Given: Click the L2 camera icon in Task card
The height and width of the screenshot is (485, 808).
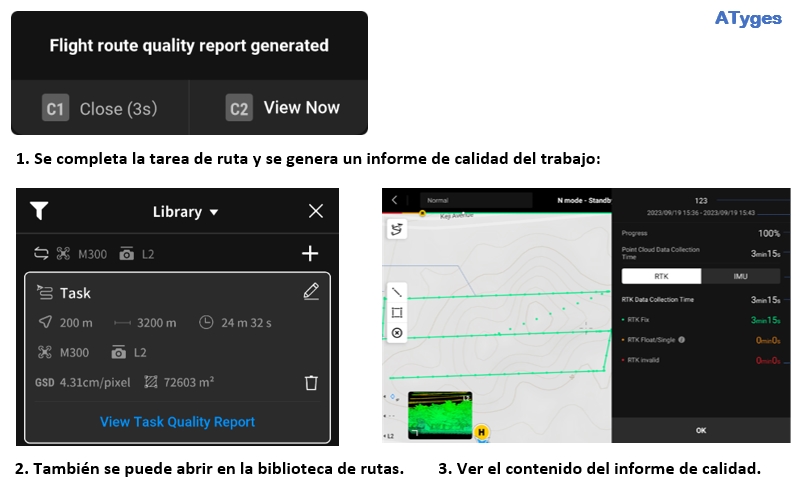Looking at the screenshot, I should point(119,353).
